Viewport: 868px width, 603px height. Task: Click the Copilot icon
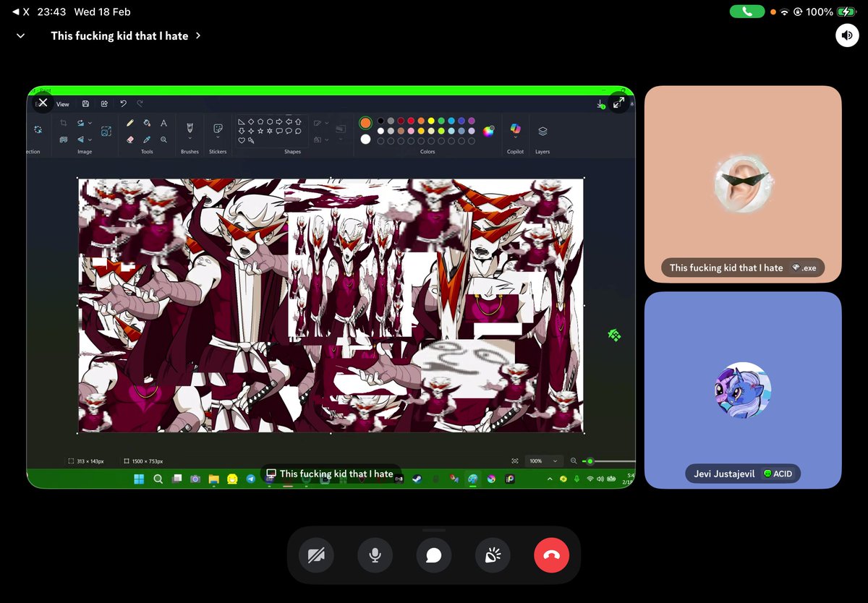point(515,129)
